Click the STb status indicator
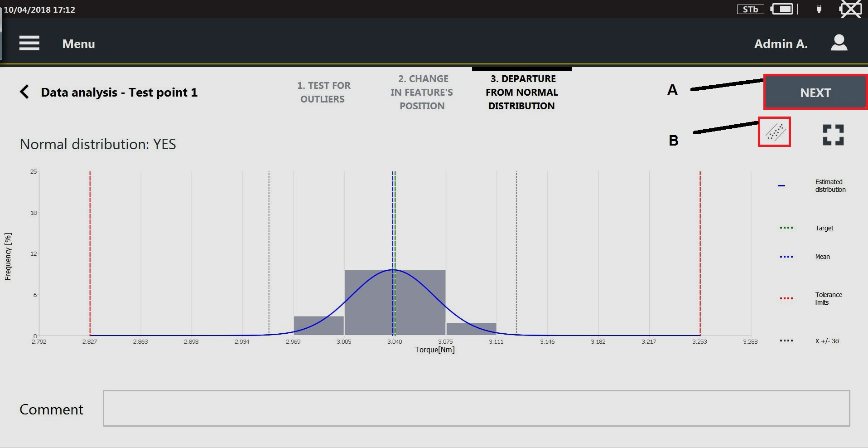 (750, 9)
